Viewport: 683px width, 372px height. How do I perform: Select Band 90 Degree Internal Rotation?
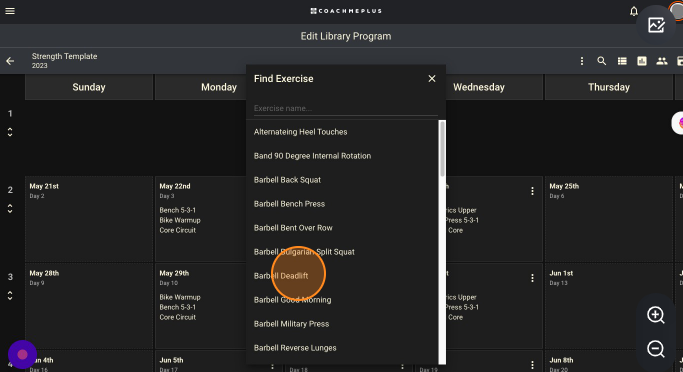(312, 156)
